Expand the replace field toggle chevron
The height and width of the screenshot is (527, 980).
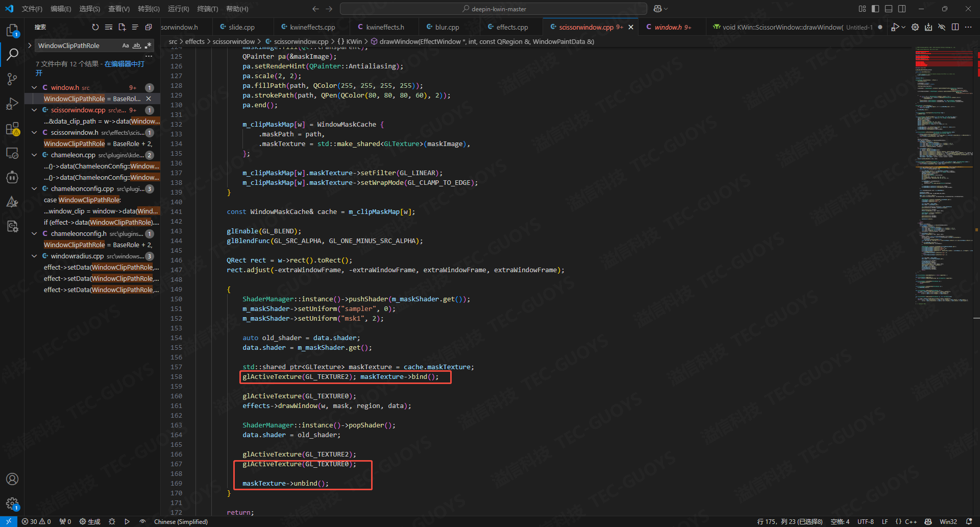coord(30,45)
